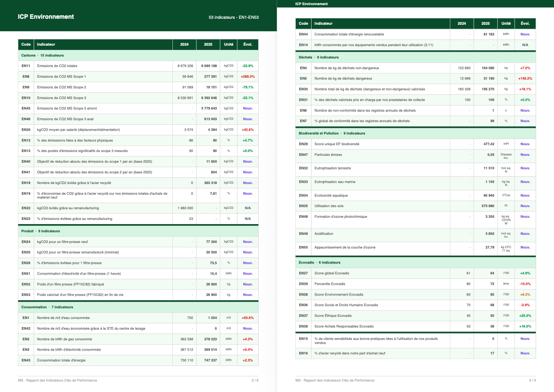Select the 'Déchets · 6 indicateurs' section header

pyautogui.click(x=415, y=57)
